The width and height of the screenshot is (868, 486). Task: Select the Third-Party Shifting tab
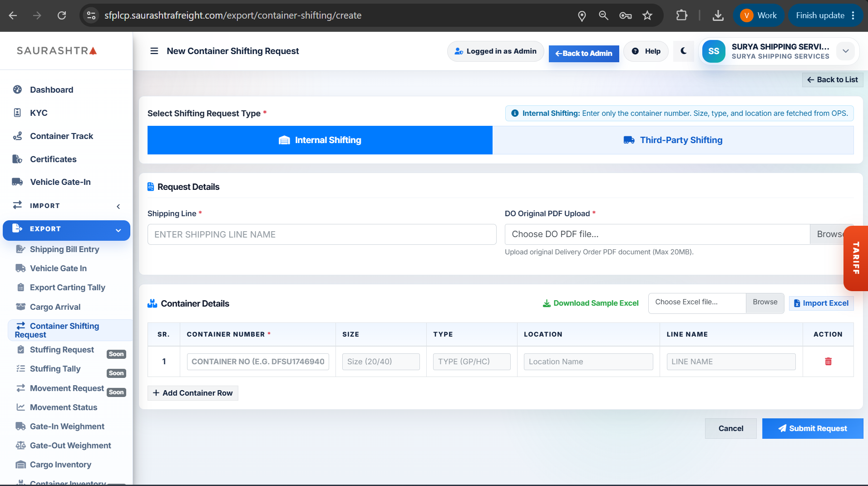tap(673, 140)
